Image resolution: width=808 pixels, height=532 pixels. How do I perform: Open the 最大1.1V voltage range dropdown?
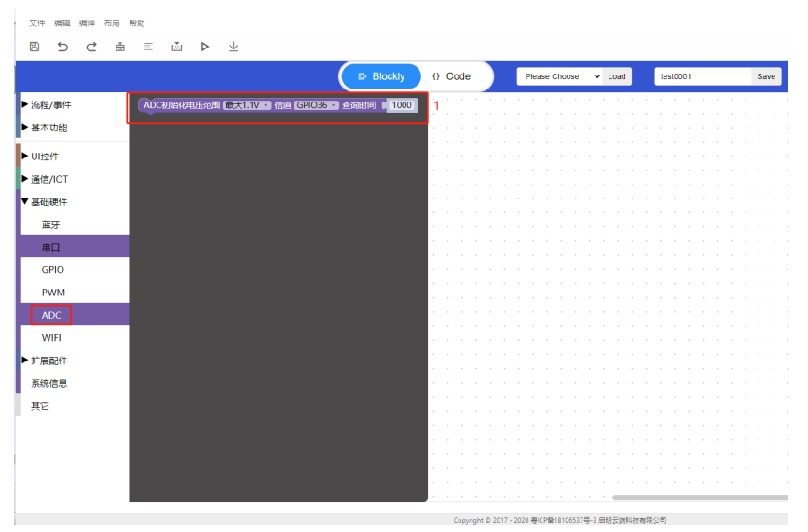247,105
